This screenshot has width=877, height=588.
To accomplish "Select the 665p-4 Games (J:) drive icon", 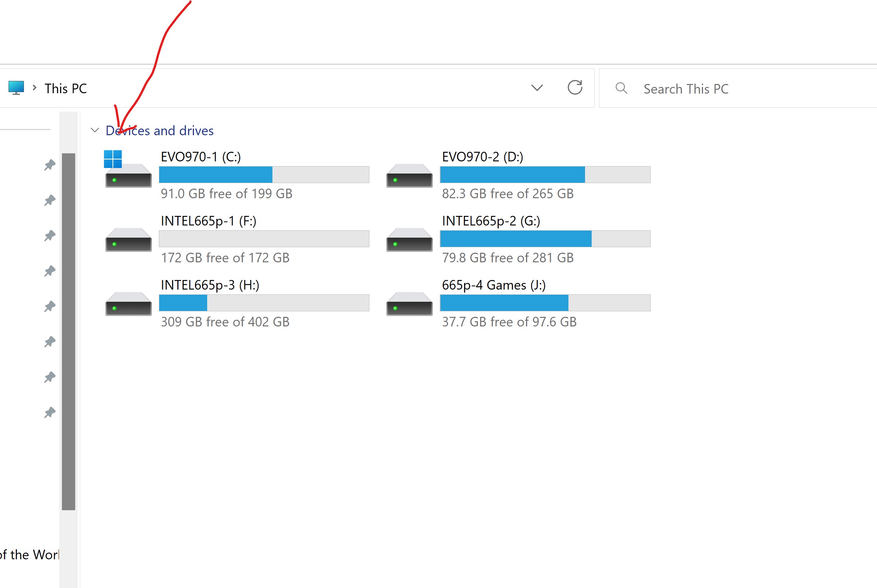I will click(409, 304).
